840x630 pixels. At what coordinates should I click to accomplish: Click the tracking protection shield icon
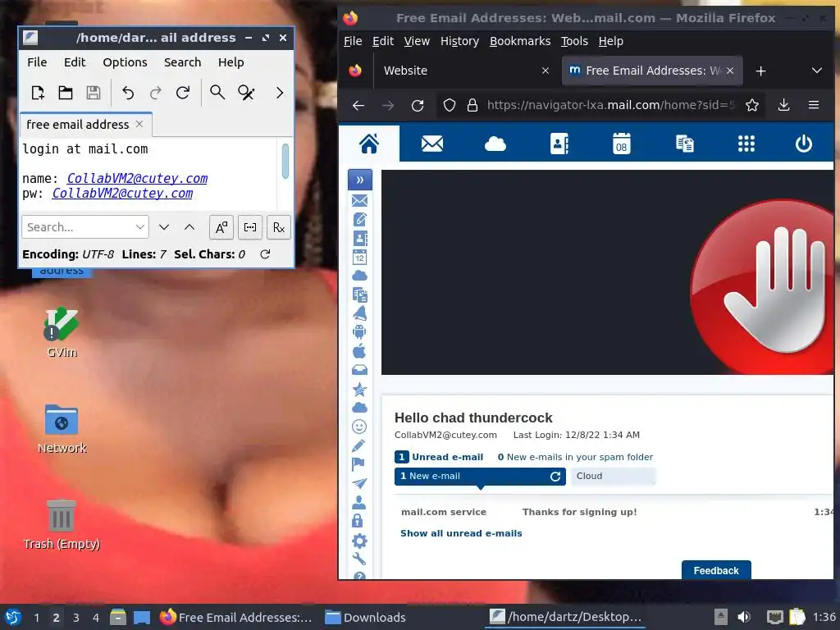[x=450, y=106]
